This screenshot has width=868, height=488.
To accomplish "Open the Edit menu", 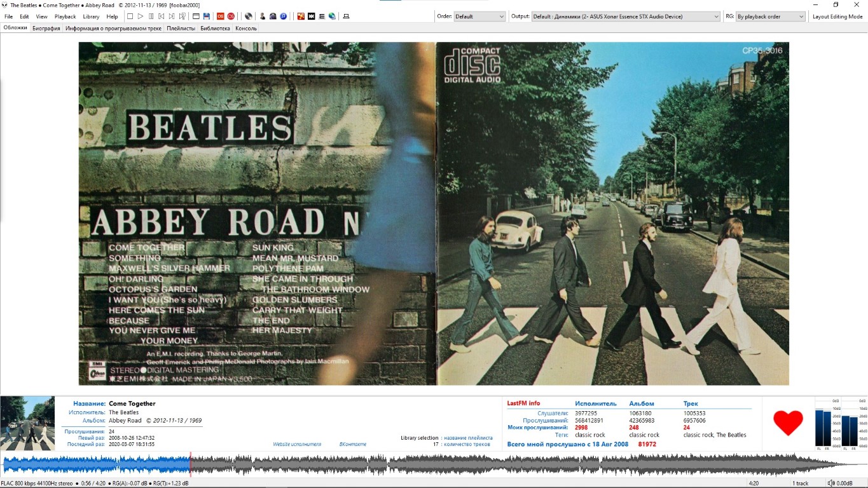I will pos(24,17).
